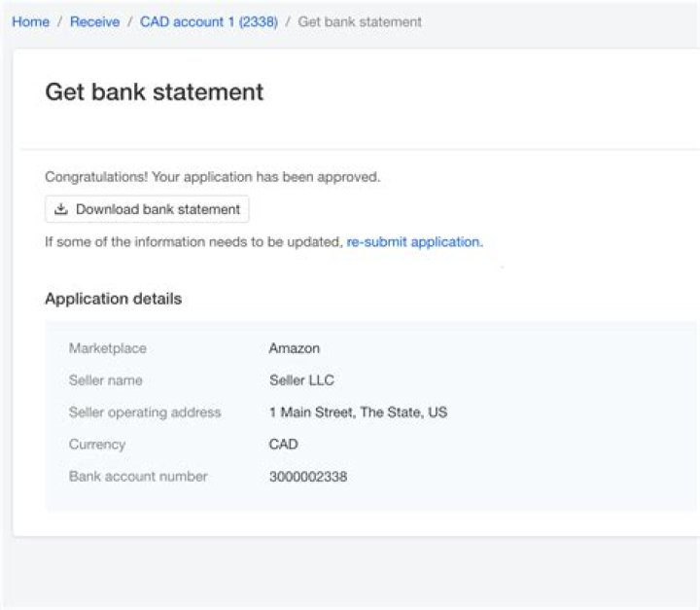Click the Marketplace field label

(107, 348)
